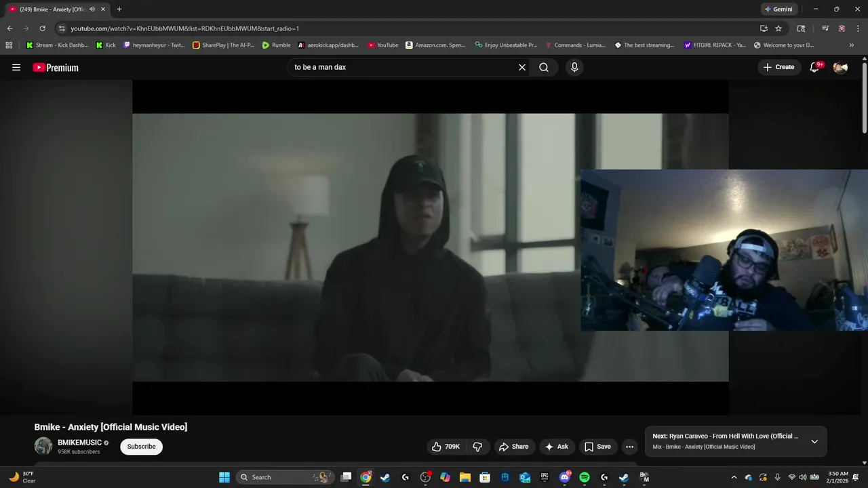
Task: Clear the search box text
Action: (522, 67)
